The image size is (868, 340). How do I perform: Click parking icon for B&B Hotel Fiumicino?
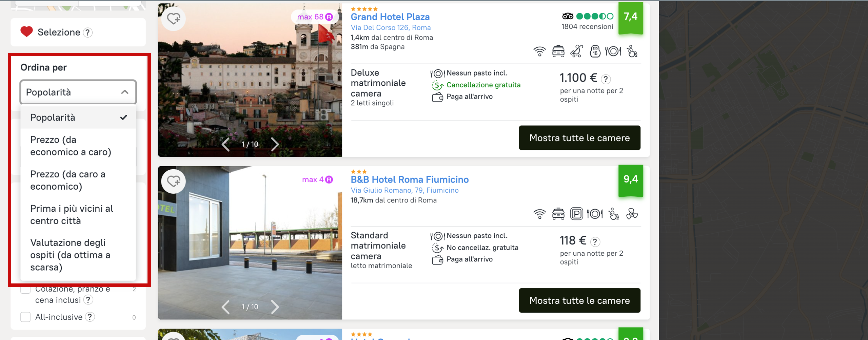pyautogui.click(x=576, y=214)
